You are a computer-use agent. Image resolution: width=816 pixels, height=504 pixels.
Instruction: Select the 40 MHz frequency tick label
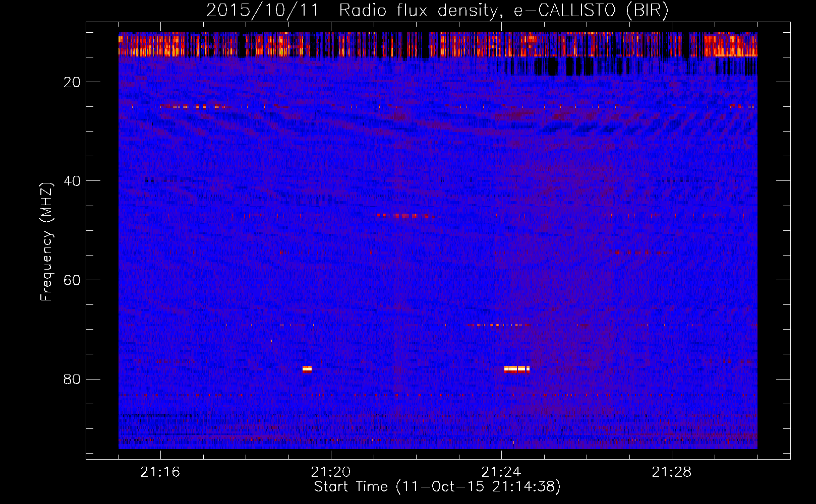pyautogui.click(x=73, y=181)
